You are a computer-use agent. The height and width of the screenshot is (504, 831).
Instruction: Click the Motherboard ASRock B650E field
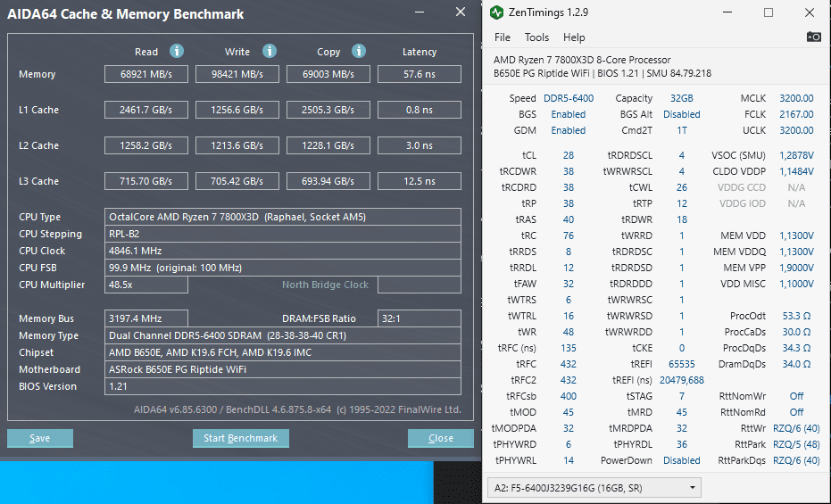click(x=282, y=369)
